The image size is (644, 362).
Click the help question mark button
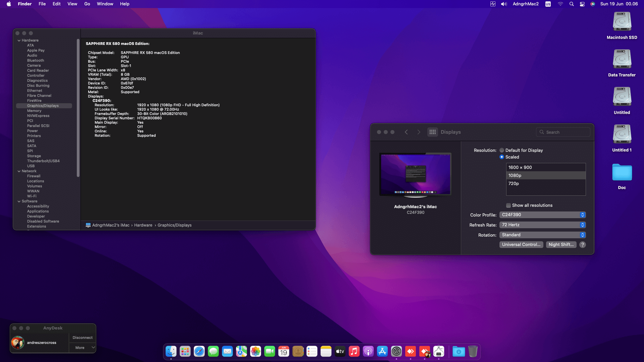[x=583, y=245]
